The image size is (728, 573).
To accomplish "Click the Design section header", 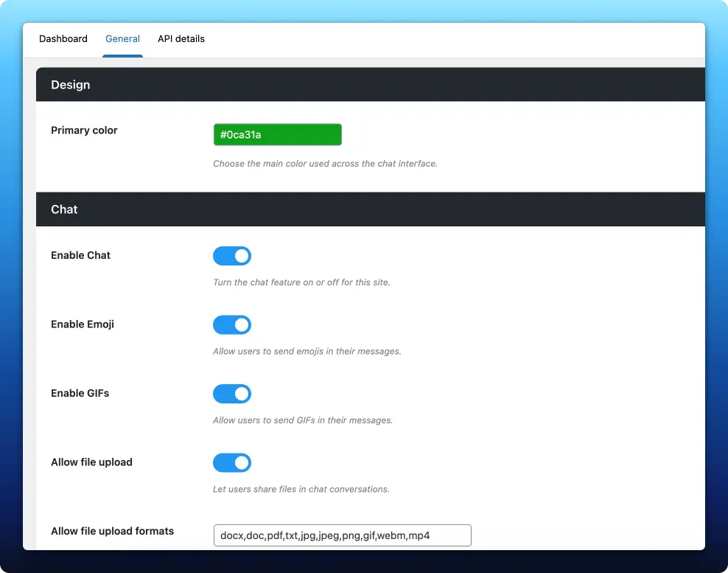I will (x=70, y=84).
